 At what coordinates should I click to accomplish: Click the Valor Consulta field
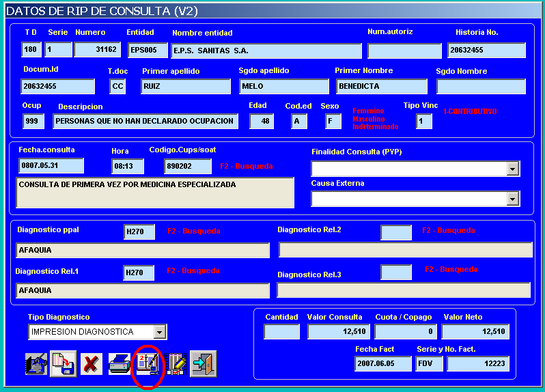[x=339, y=331]
